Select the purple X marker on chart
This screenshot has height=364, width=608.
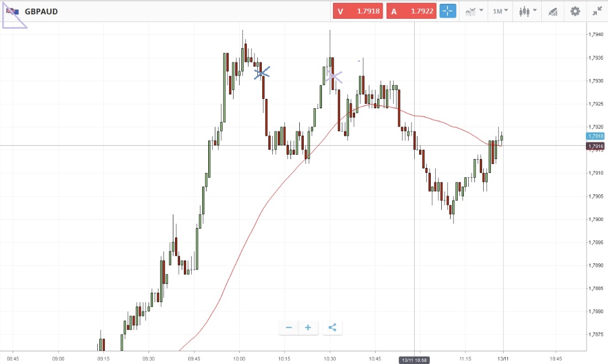[334, 76]
